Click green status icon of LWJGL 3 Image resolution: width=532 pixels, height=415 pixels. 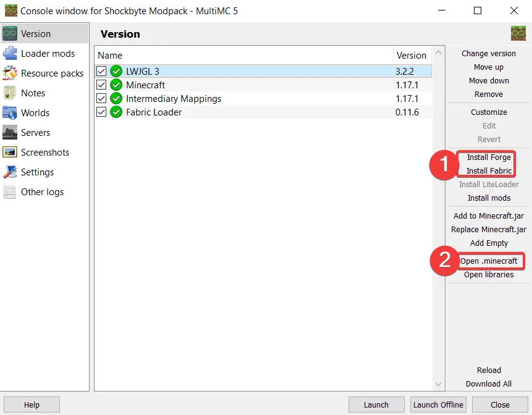[116, 71]
